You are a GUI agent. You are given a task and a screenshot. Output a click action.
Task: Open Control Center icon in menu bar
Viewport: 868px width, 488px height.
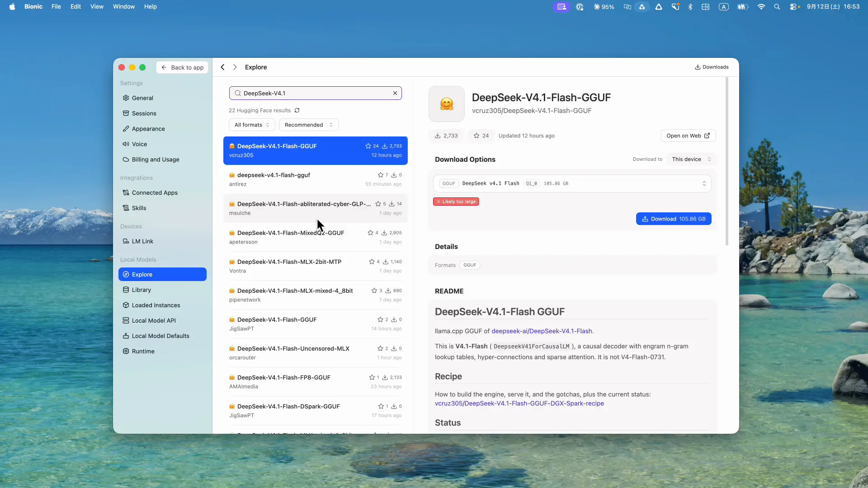coord(794,7)
